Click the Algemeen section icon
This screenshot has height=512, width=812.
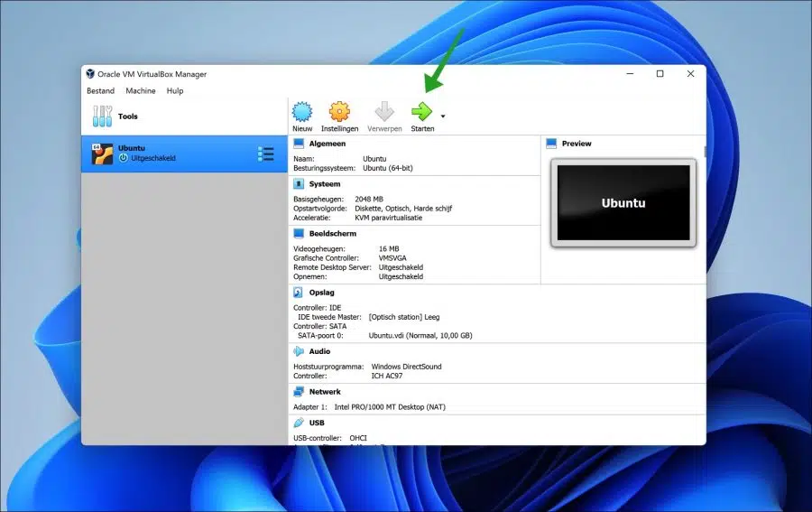coord(299,143)
